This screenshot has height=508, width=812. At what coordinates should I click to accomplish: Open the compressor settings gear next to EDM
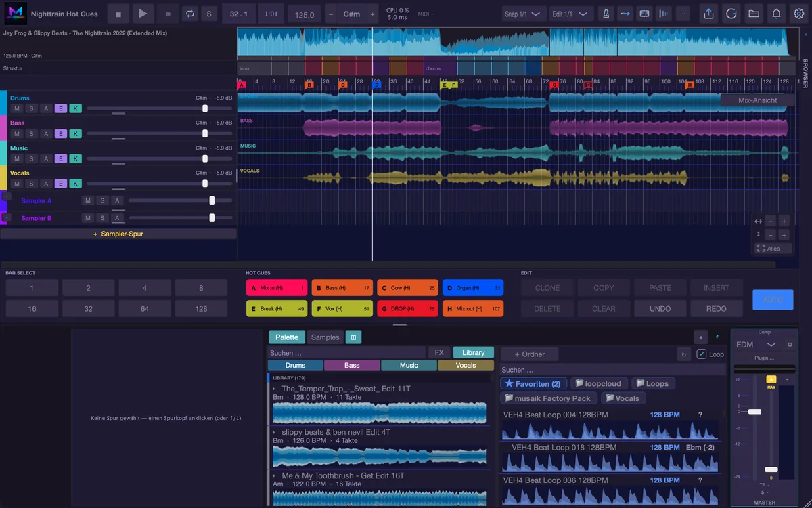pyautogui.click(x=790, y=345)
